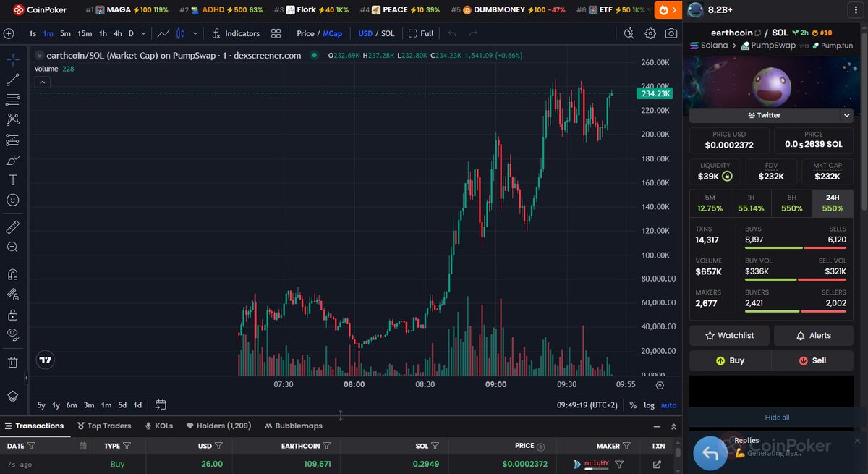The image size is (868, 474).
Task: Select the patterns drawing tool
Action: tap(12, 119)
